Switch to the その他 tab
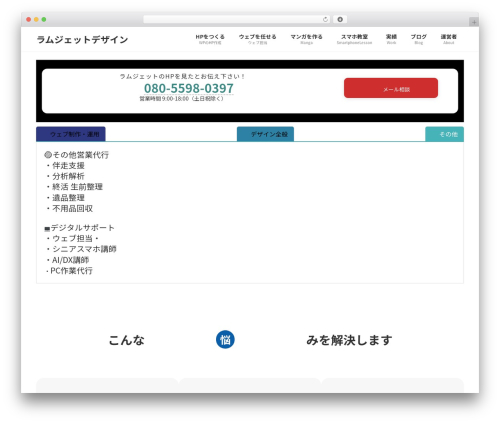This screenshot has height=423, width=500. tap(444, 134)
